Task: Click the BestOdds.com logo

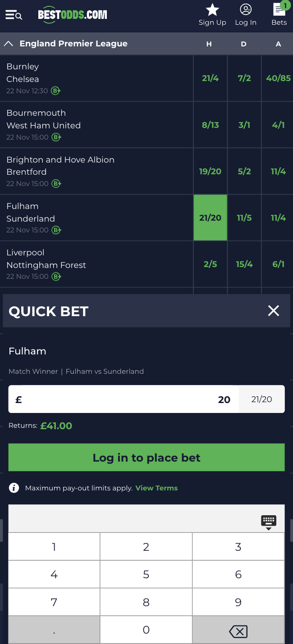Action: pyautogui.click(x=73, y=14)
